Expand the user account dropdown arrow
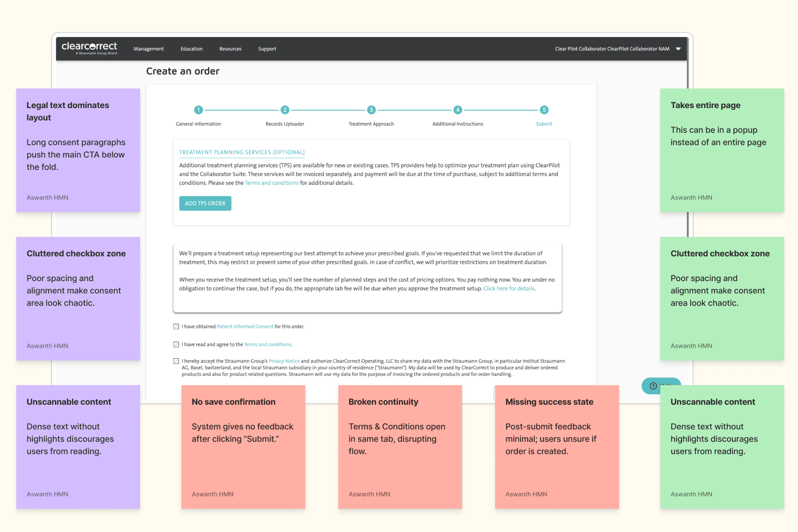This screenshot has width=798, height=532. click(678, 49)
